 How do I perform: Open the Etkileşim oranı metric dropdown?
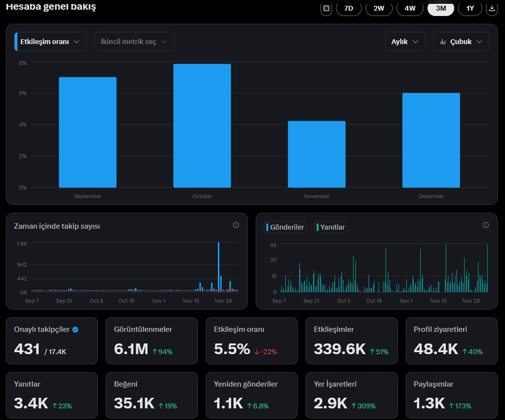click(50, 42)
